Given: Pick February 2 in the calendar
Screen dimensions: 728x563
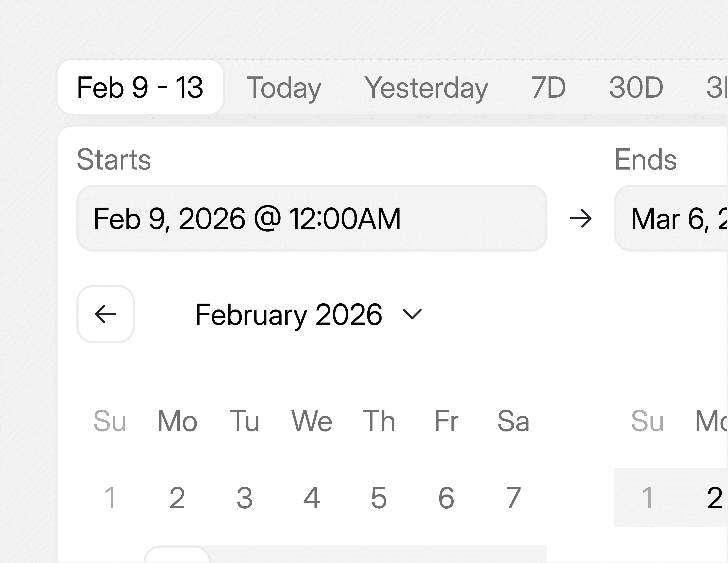Looking at the screenshot, I should click(x=177, y=498).
